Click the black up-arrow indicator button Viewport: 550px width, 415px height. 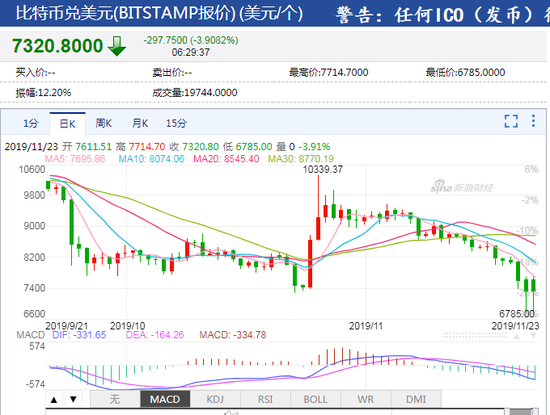[x=54, y=399]
